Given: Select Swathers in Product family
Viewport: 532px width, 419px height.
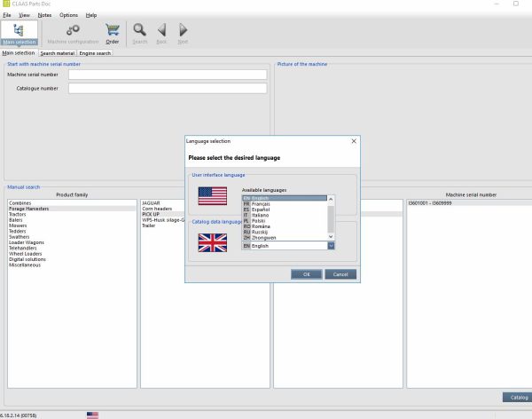Looking at the screenshot, I should [x=72, y=237].
